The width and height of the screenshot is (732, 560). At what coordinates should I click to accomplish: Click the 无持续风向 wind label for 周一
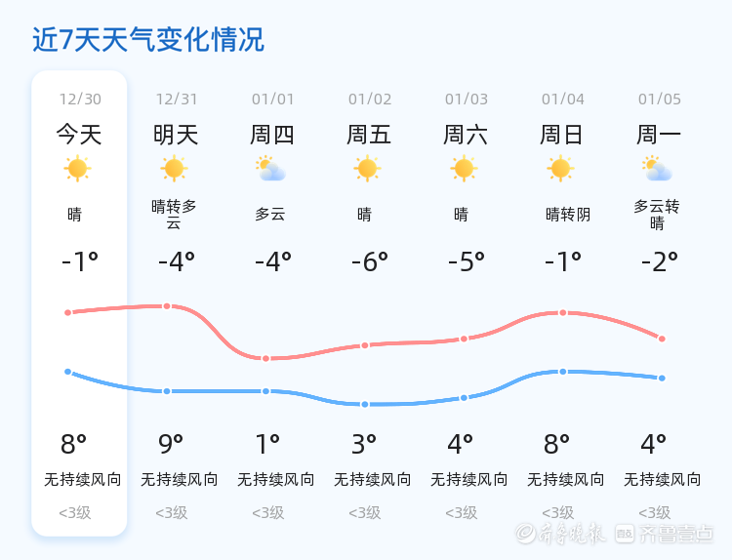663,480
